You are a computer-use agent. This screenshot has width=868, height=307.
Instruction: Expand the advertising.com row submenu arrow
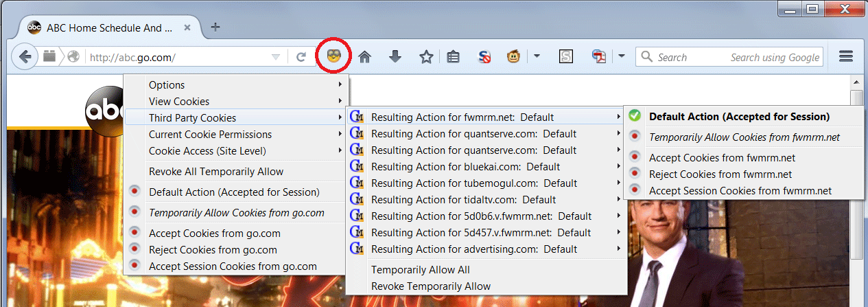pyautogui.click(x=619, y=249)
